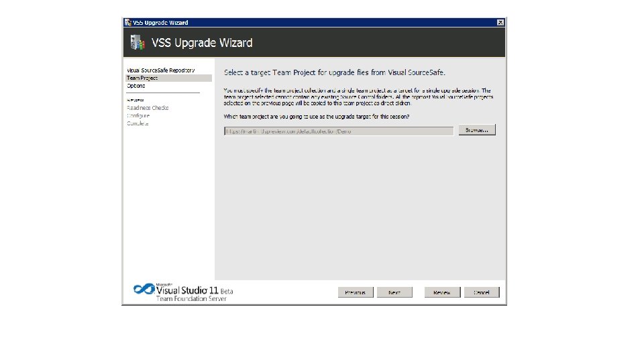This screenshot has width=644, height=362.
Task: Click the 'Which team project' question text
Action: click(x=316, y=117)
